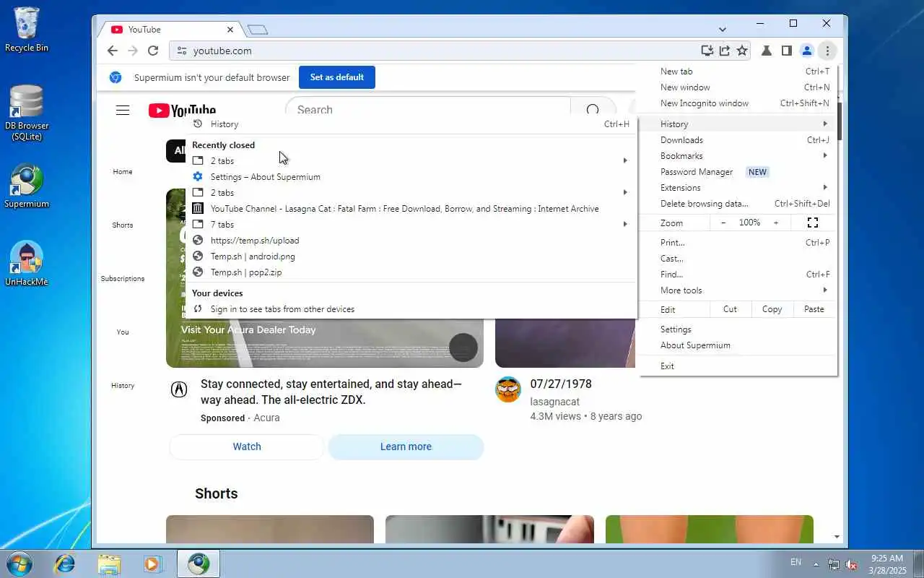Click Sign in to see tabs from other devices
Image resolution: width=924 pixels, height=578 pixels.
pyautogui.click(x=411, y=309)
